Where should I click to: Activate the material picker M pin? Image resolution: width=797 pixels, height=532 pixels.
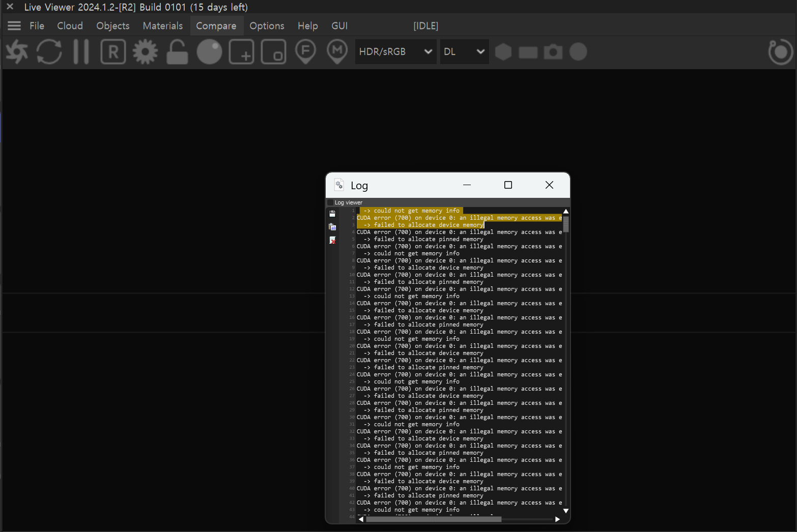pyautogui.click(x=337, y=52)
